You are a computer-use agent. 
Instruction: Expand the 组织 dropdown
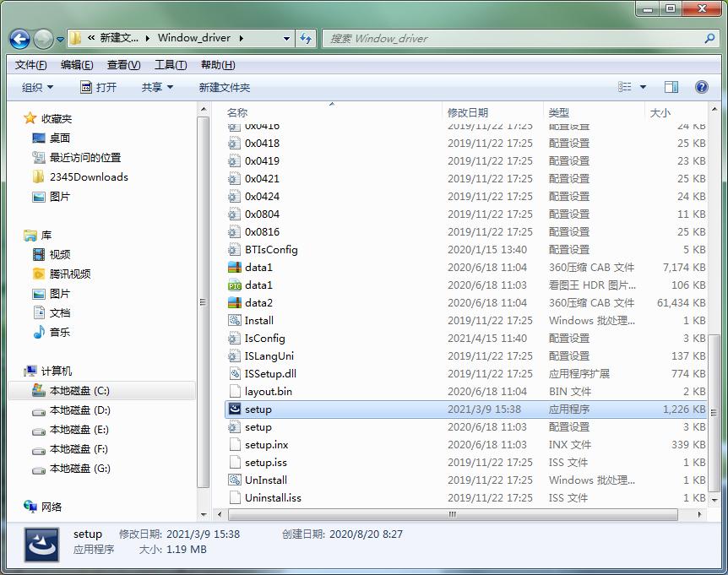tap(38, 87)
